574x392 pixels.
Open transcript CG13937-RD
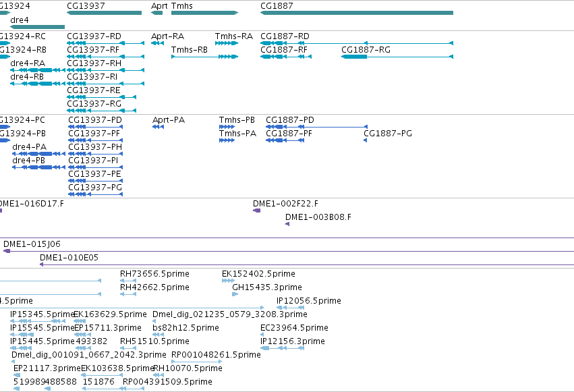105,43
